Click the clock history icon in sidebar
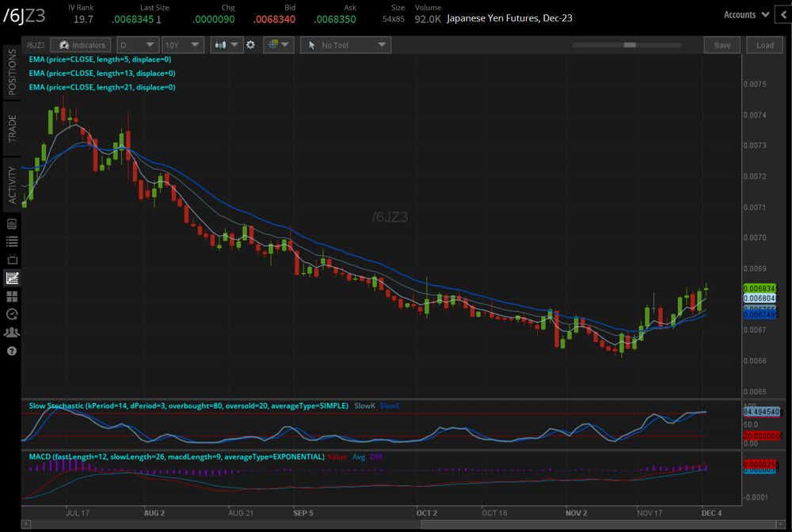The image size is (792, 532). coord(12,314)
